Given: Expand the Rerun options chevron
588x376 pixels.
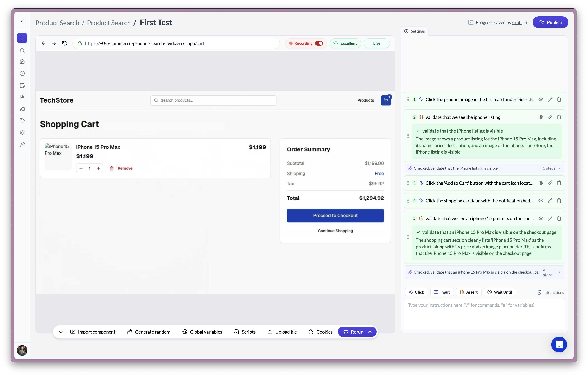Looking at the screenshot, I should tap(370, 332).
